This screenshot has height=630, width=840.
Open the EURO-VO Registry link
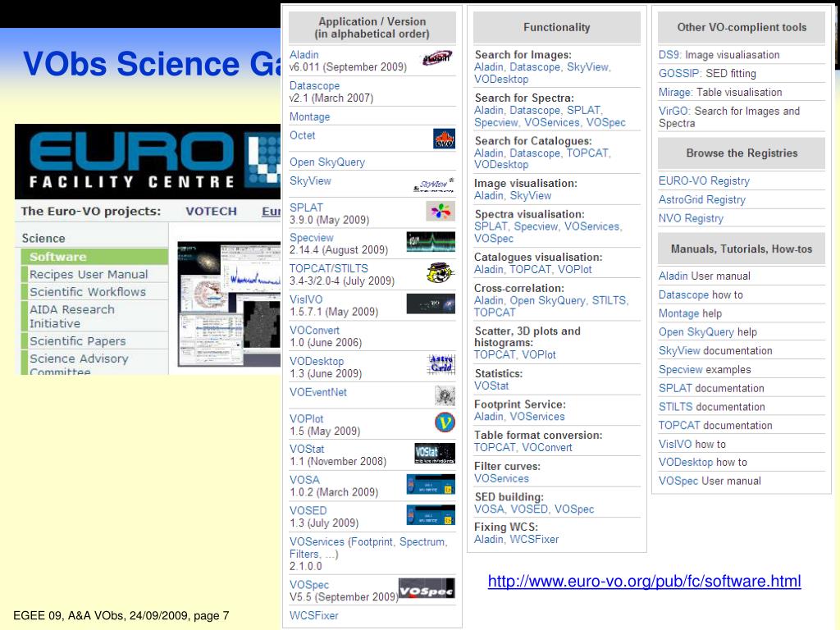pyautogui.click(x=704, y=181)
